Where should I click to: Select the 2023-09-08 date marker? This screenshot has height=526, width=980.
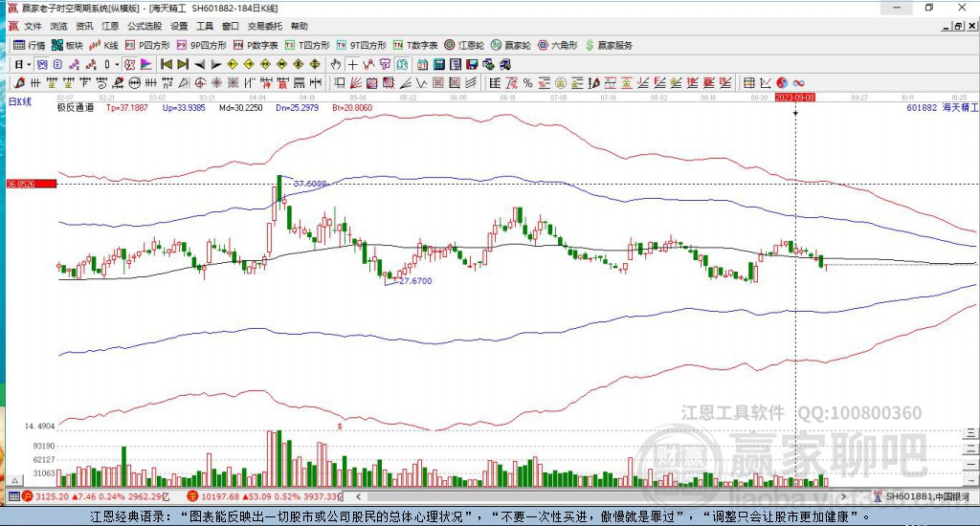point(795,98)
